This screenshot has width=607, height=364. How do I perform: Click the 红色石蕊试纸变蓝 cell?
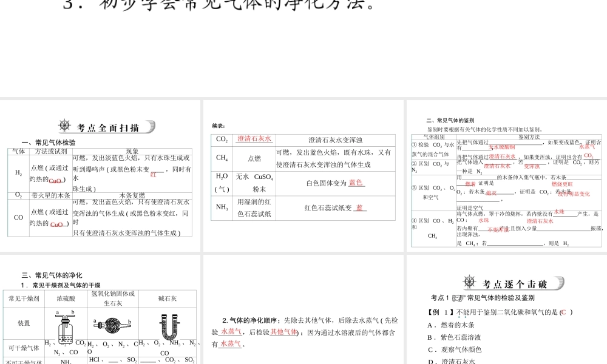pyautogui.click(x=335, y=208)
